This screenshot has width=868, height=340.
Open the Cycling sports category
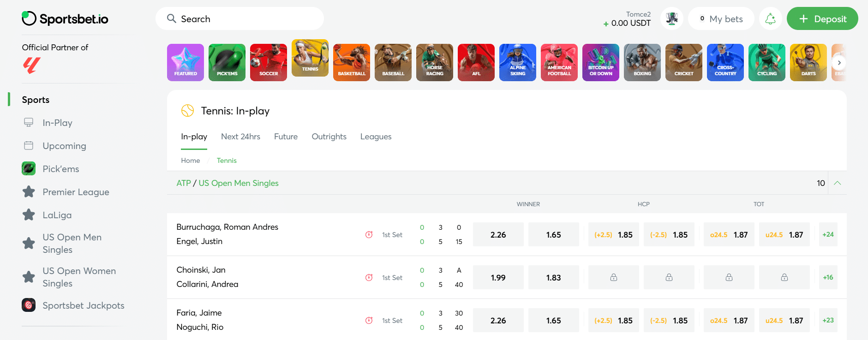coord(766,62)
